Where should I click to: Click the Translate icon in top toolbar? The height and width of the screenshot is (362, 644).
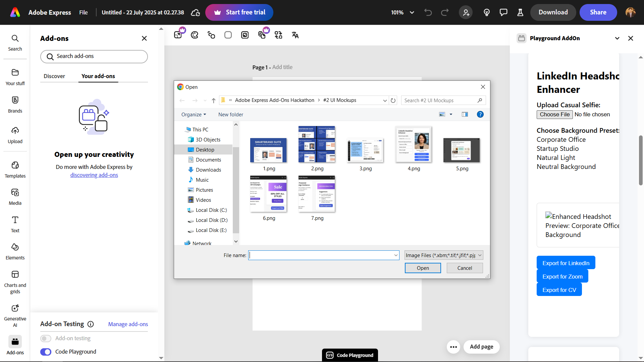tap(295, 35)
